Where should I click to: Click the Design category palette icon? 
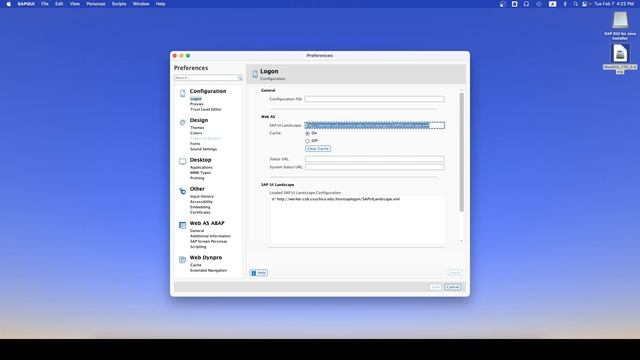click(x=182, y=122)
